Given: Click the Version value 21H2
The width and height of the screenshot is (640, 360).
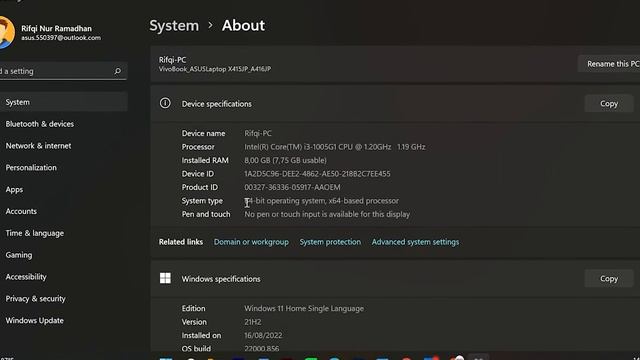Looking at the screenshot, I should tap(253, 322).
